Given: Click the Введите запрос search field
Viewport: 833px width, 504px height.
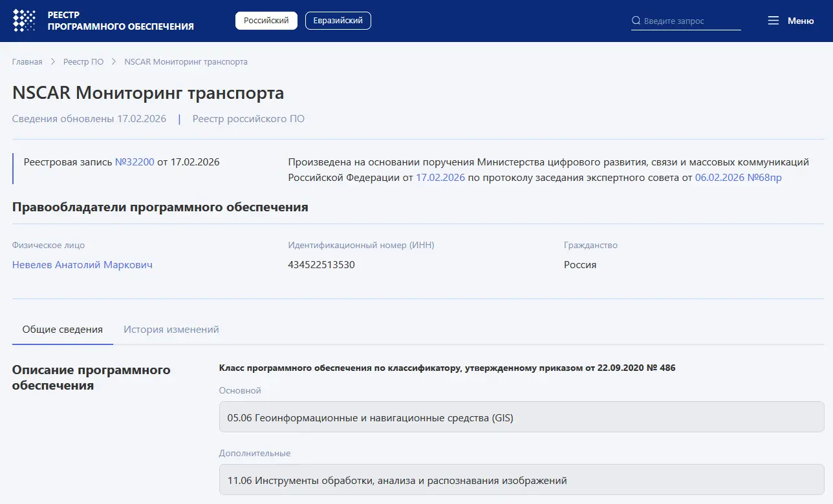Looking at the screenshot, I should [686, 20].
